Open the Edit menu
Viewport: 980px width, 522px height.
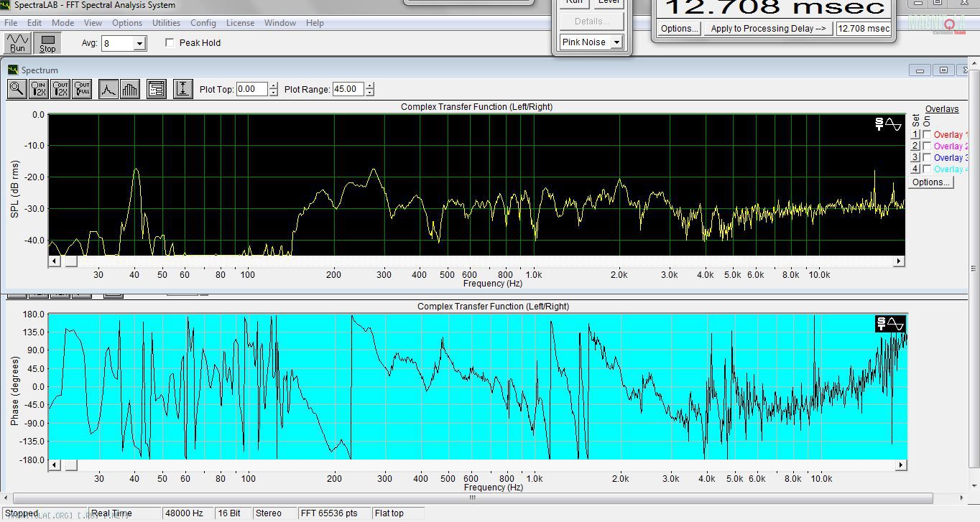point(34,23)
